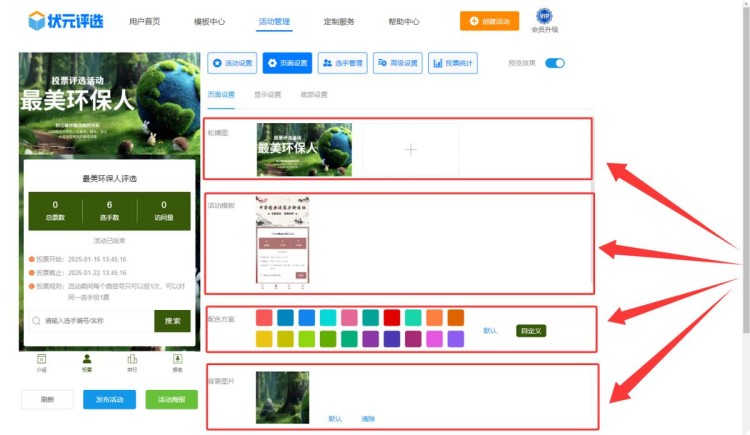Screen dimensions: 750x435
Task: Click the plus icon to add carousel image
Action: (x=410, y=150)
